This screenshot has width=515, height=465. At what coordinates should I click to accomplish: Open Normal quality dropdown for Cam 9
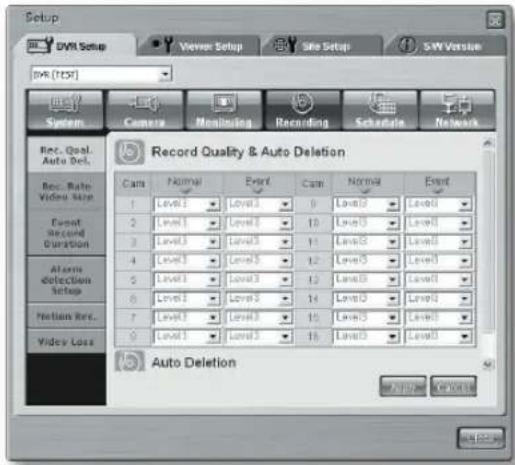(x=366, y=204)
